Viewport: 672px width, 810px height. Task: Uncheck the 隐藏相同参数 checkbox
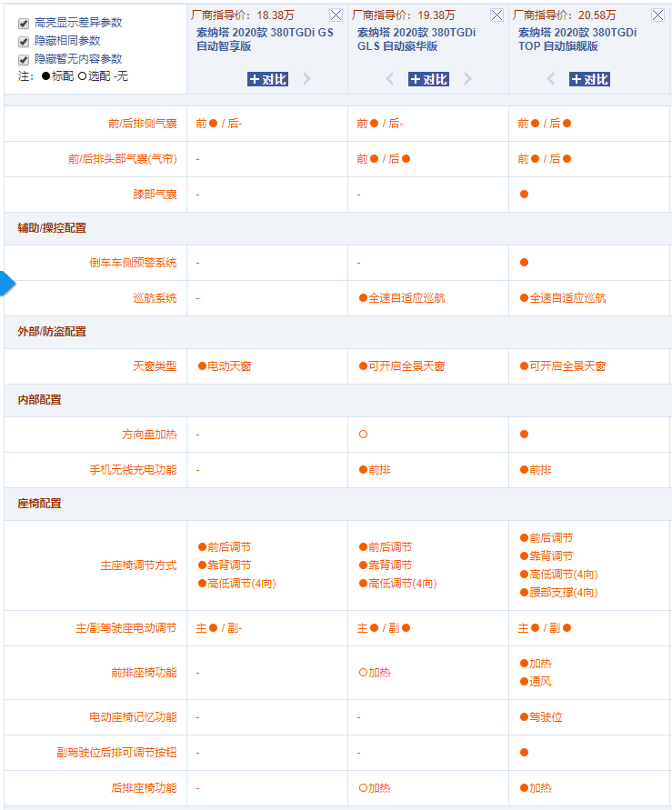click(24, 41)
